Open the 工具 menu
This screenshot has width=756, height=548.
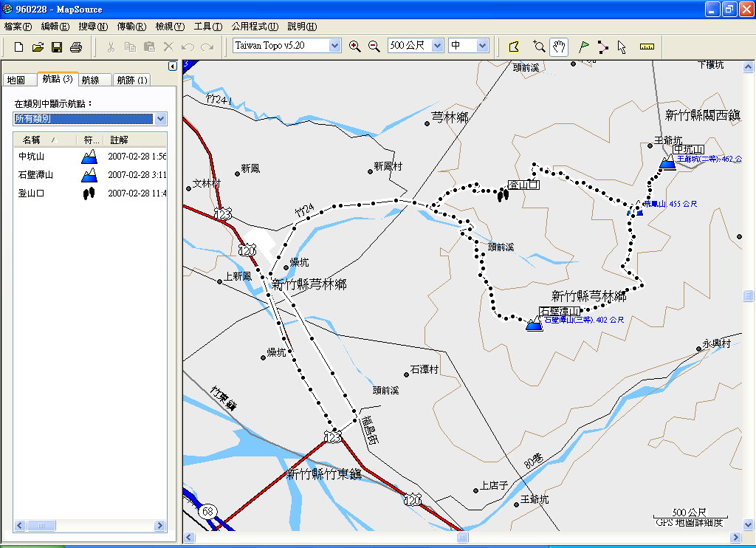click(207, 27)
